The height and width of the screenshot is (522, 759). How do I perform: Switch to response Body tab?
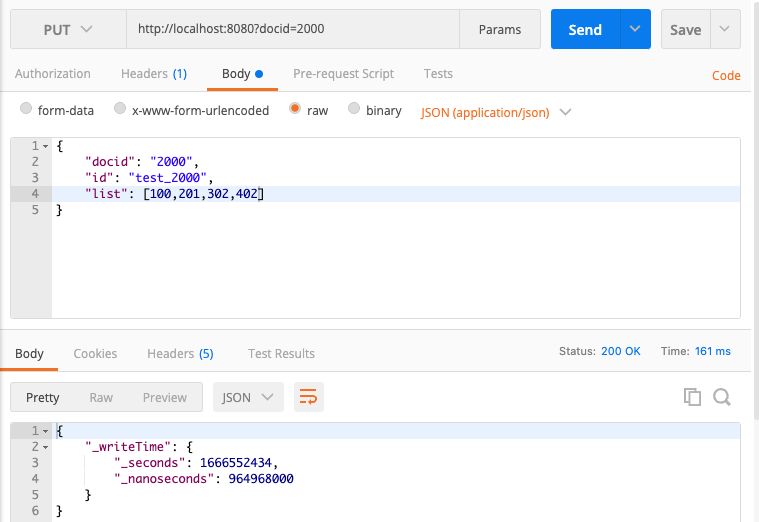(x=29, y=353)
